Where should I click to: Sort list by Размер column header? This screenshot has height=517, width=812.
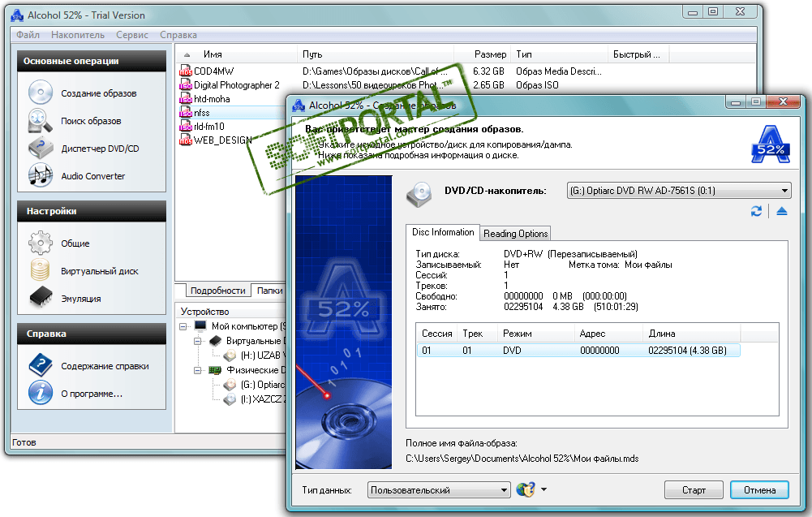[x=483, y=54]
